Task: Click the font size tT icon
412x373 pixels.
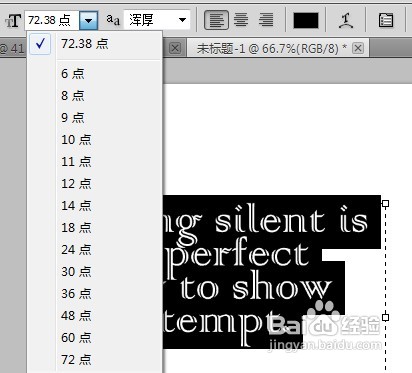Action: click(13, 21)
